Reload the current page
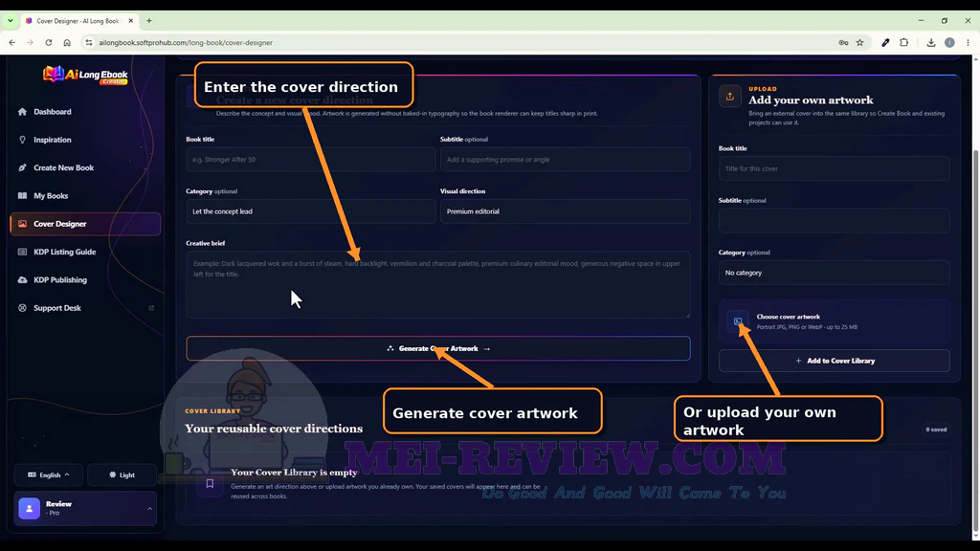Screen dimensions: 980x551 tap(48, 42)
